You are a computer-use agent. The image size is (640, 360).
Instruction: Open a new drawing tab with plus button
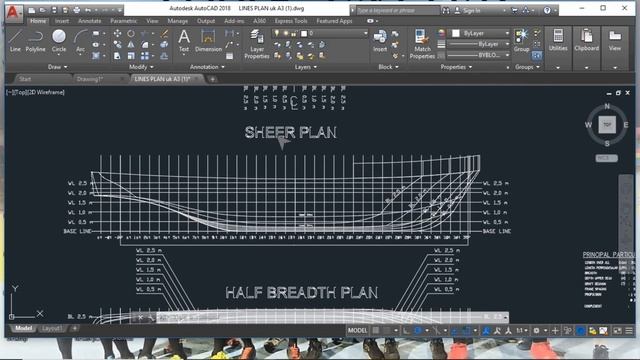click(x=213, y=79)
